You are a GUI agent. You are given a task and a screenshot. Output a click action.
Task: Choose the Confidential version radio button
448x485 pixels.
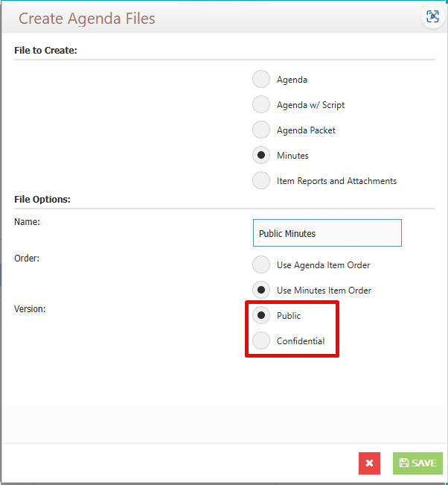[261, 341]
